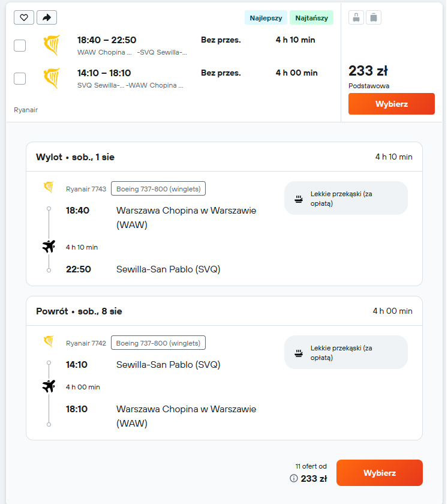Click Ryanair logo on 18:40 summary row
Screen dimensions: 448x504
point(52,45)
